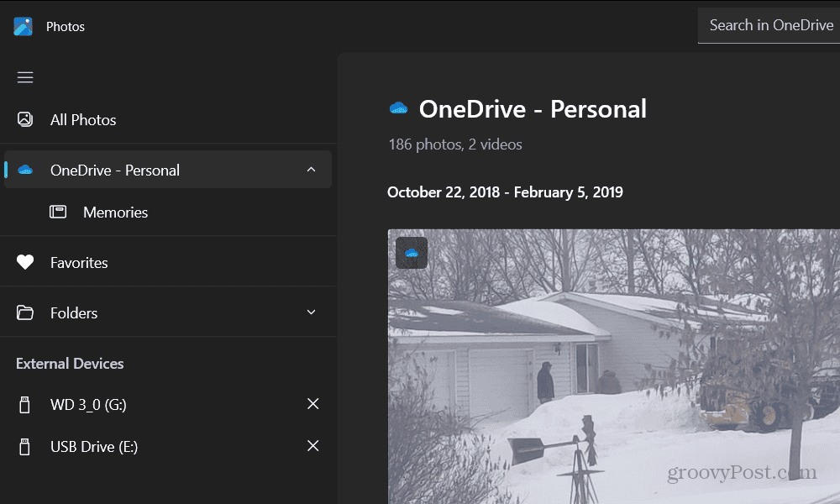Click the Memories album icon

[x=58, y=212]
